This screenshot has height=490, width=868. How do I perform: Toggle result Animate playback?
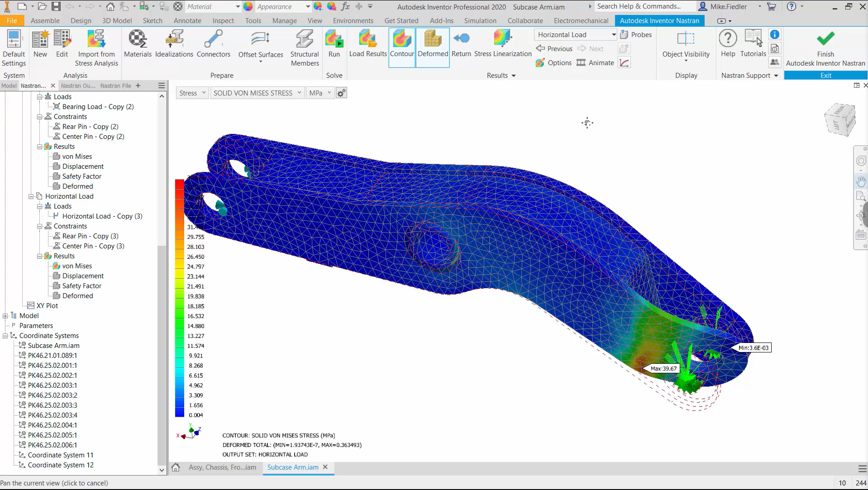[595, 63]
